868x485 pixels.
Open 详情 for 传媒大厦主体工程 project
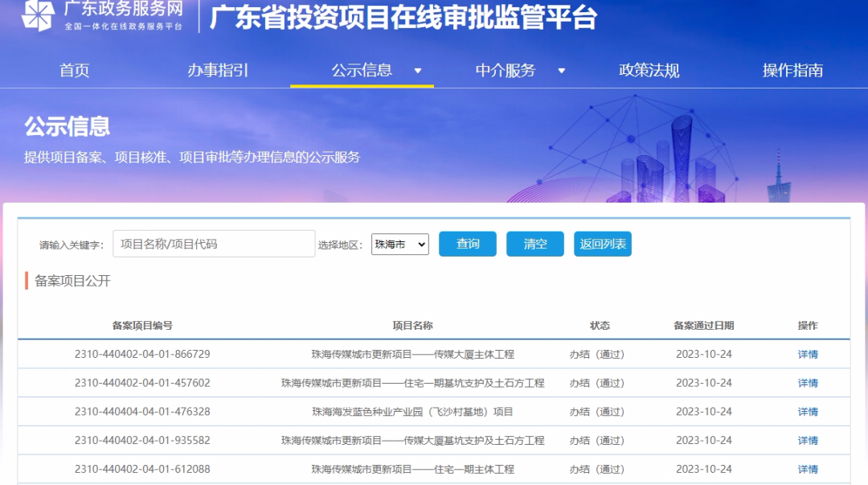[808, 354]
